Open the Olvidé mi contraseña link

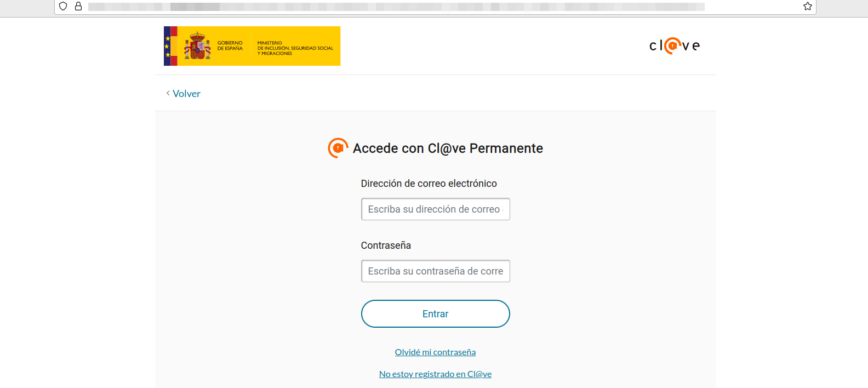click(435, 352)
